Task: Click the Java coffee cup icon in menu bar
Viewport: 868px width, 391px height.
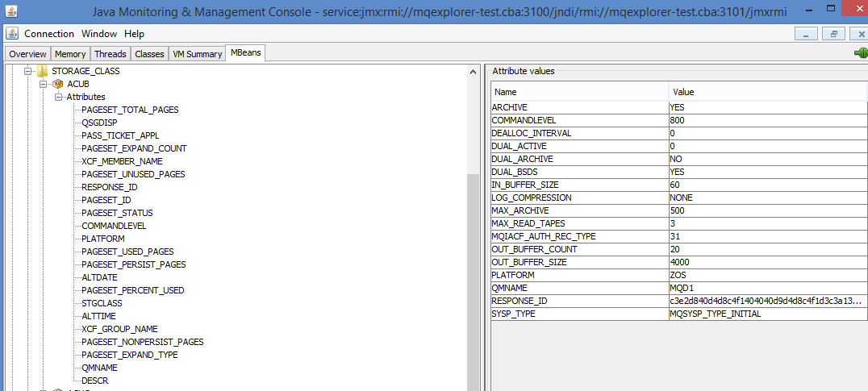Action: (12, 34)
